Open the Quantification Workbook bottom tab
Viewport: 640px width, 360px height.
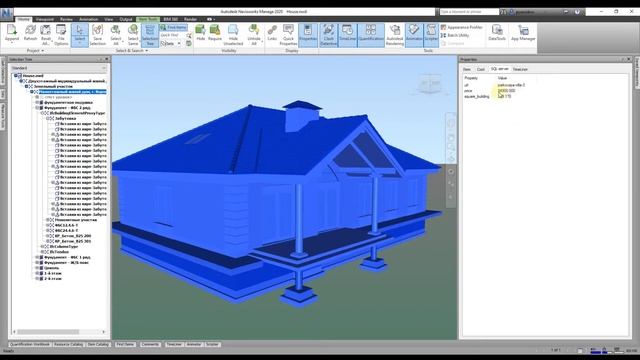click(29, 344)
